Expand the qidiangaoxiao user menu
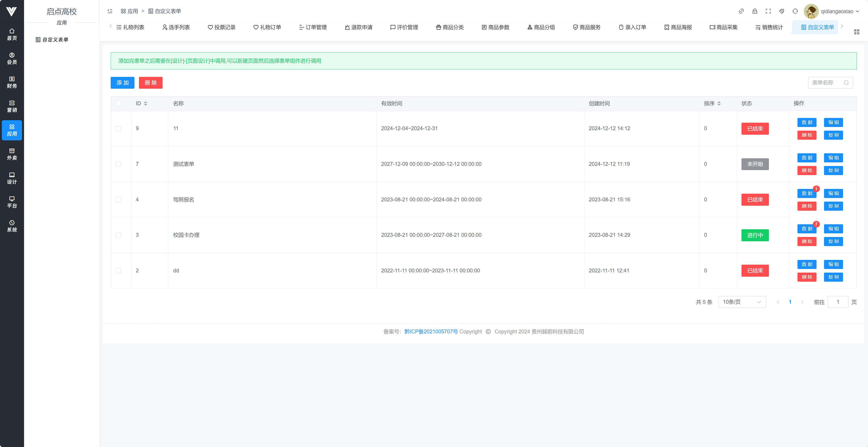Image resolution: width=868 pixels, height=447 pixels. point(837,11)
